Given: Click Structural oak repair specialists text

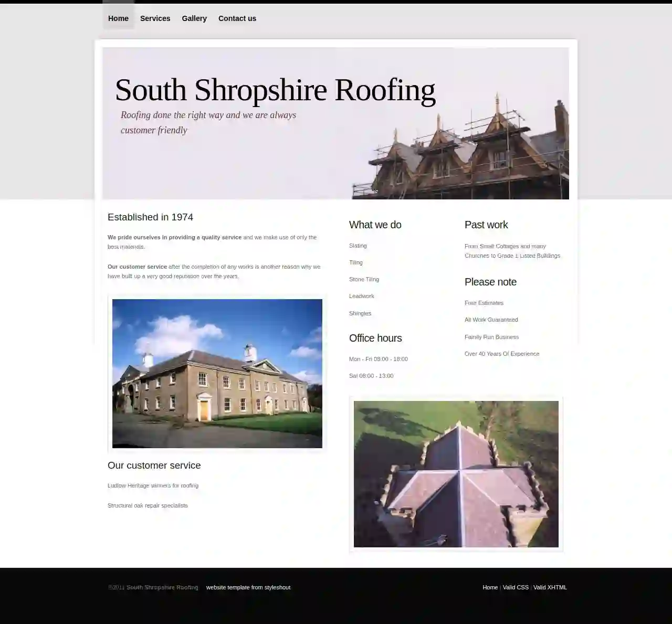Looking at the screenshot, I should (x=148, y=505).
